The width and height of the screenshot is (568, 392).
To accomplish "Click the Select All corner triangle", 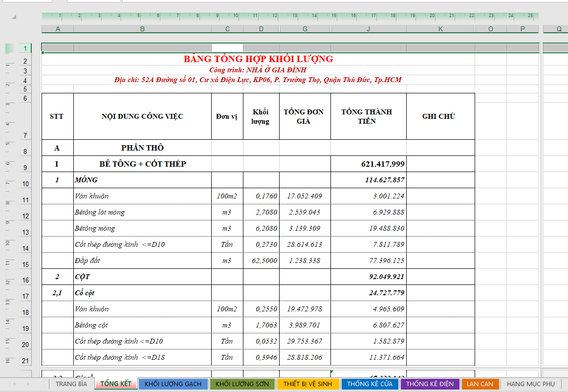I will click(x=14, y=17).
